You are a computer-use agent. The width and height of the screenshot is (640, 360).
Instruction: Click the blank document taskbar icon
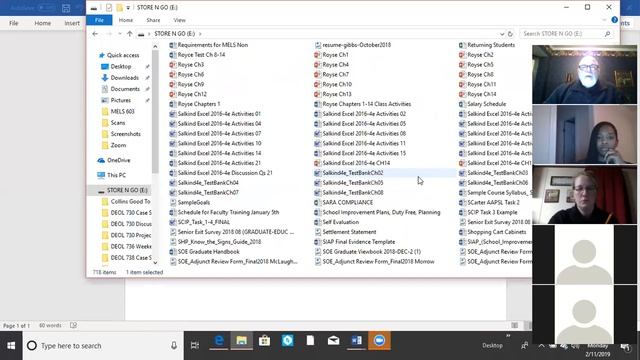pos(310,340)
